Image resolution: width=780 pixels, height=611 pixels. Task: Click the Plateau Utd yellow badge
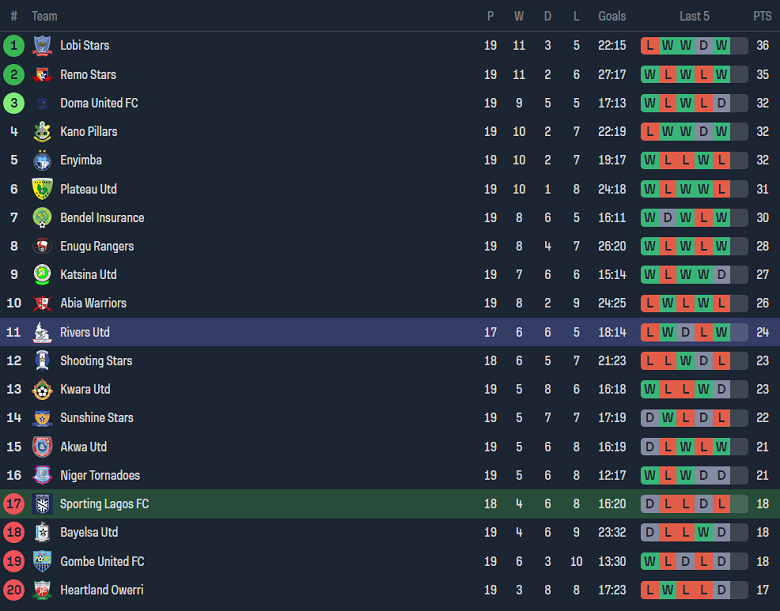(42, 189)
